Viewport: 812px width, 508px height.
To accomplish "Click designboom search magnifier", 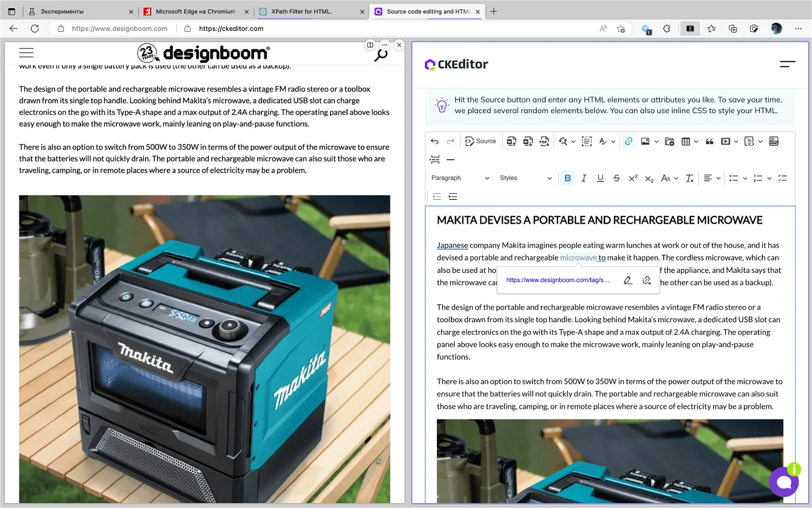I will [x=381, y=55].
